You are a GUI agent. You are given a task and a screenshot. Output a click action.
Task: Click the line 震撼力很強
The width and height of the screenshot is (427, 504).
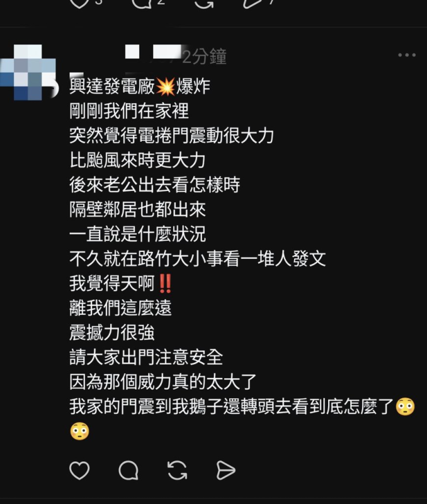coord(112,333)
